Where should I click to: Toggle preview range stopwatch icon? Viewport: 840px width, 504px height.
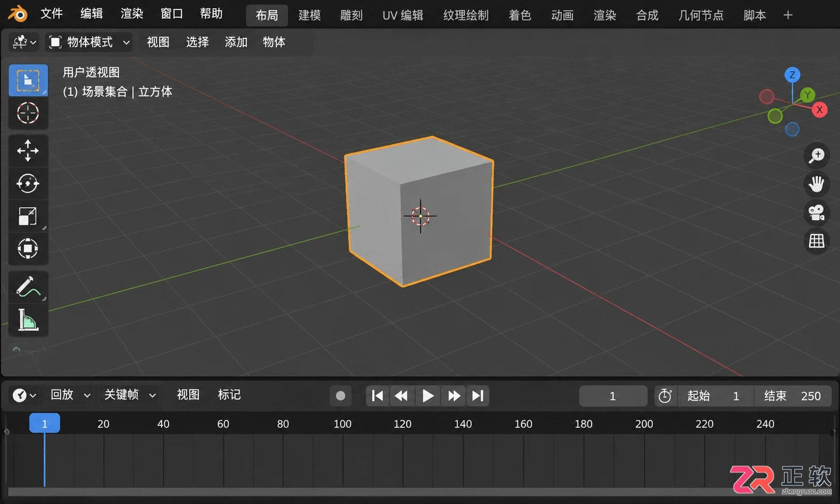click(665, 395)
